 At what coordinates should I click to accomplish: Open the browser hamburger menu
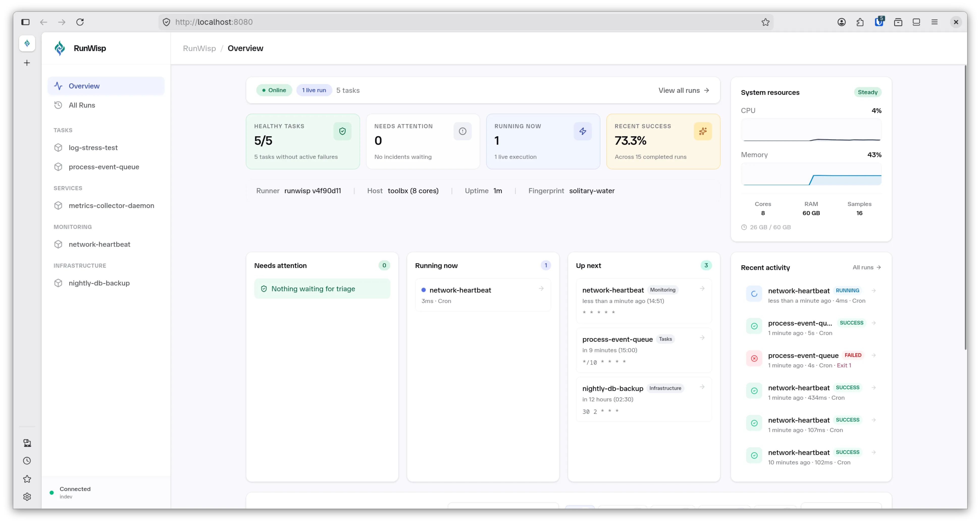(x=934, y=22)
